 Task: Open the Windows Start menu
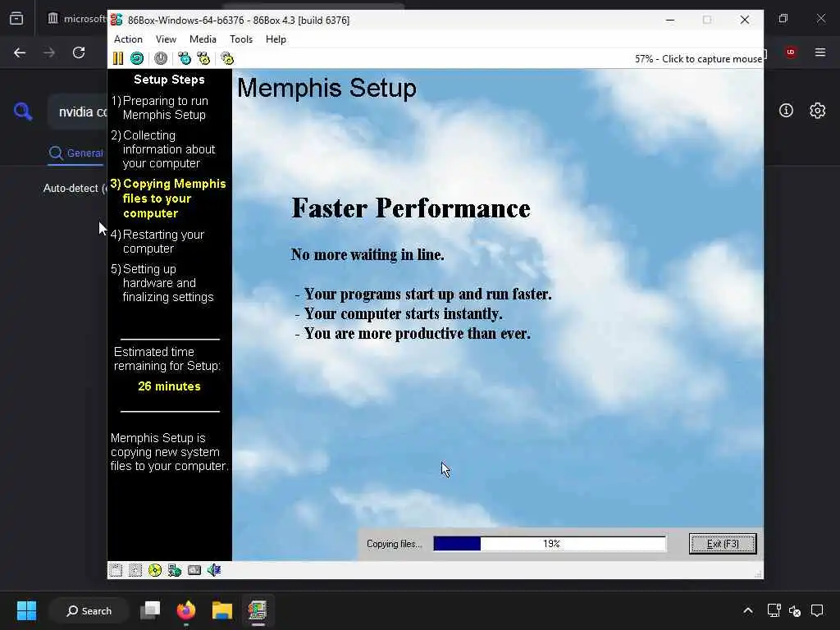pos(26,610)
